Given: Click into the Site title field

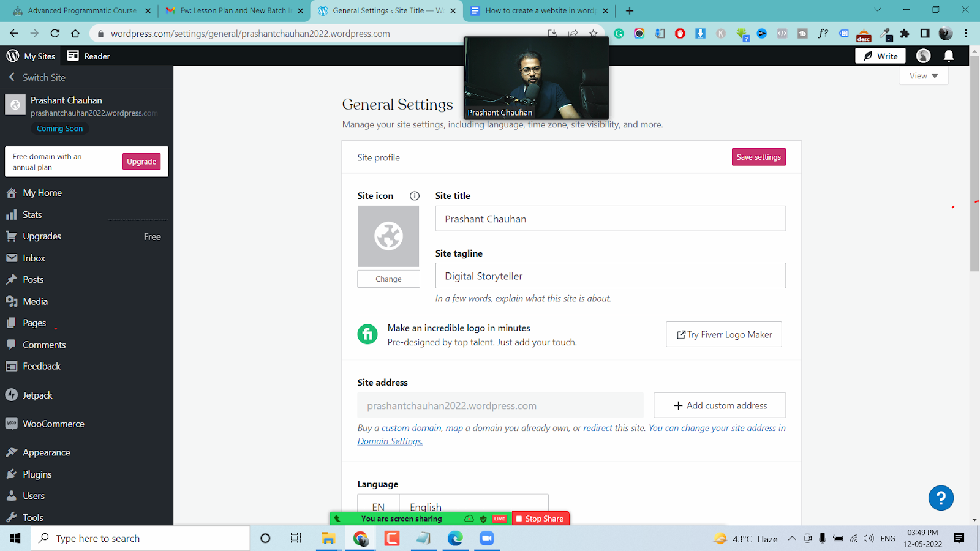Looking at the screenshot, I should [x=611, y=219].
